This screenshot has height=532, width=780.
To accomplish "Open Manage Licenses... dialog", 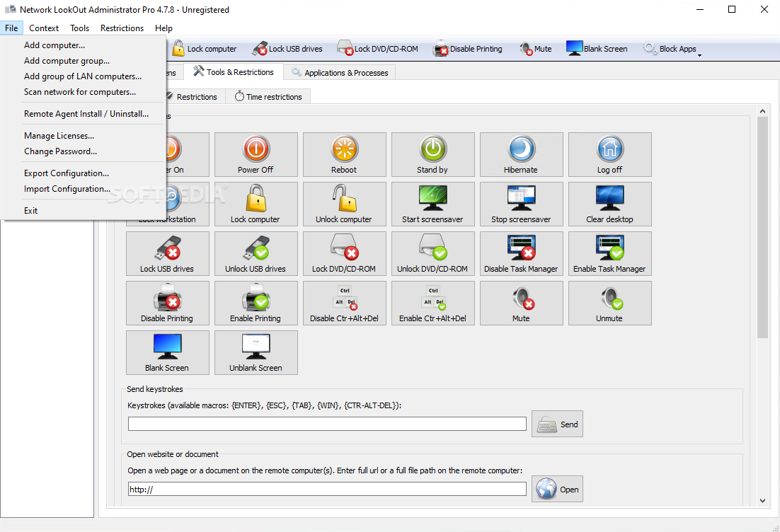I will [x=83, y=136].
